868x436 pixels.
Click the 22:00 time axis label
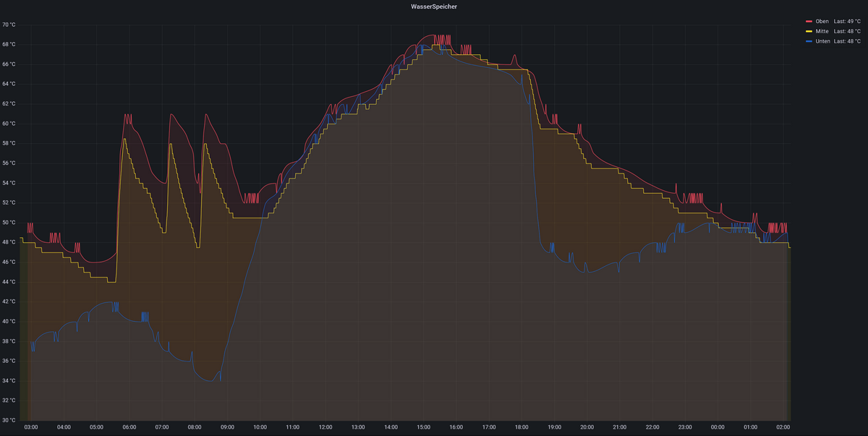[x=652, y=427]
